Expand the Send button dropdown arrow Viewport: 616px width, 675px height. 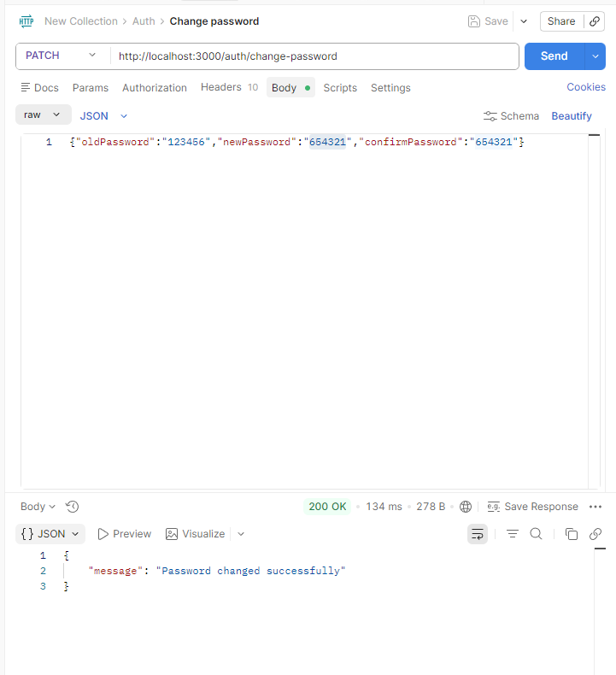click(595, 56)
